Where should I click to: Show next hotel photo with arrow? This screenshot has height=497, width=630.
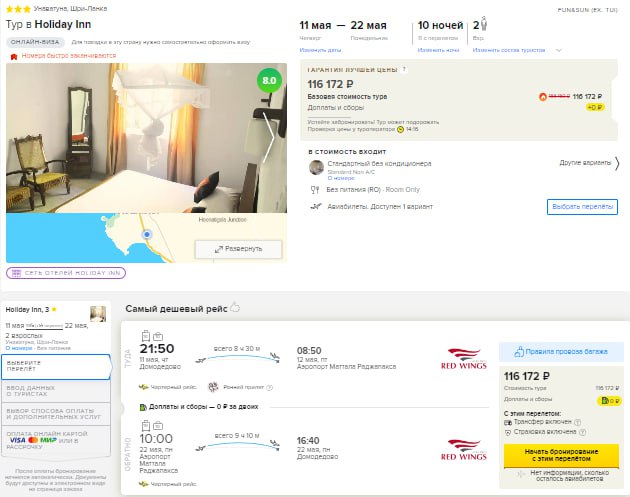[269, 137]
